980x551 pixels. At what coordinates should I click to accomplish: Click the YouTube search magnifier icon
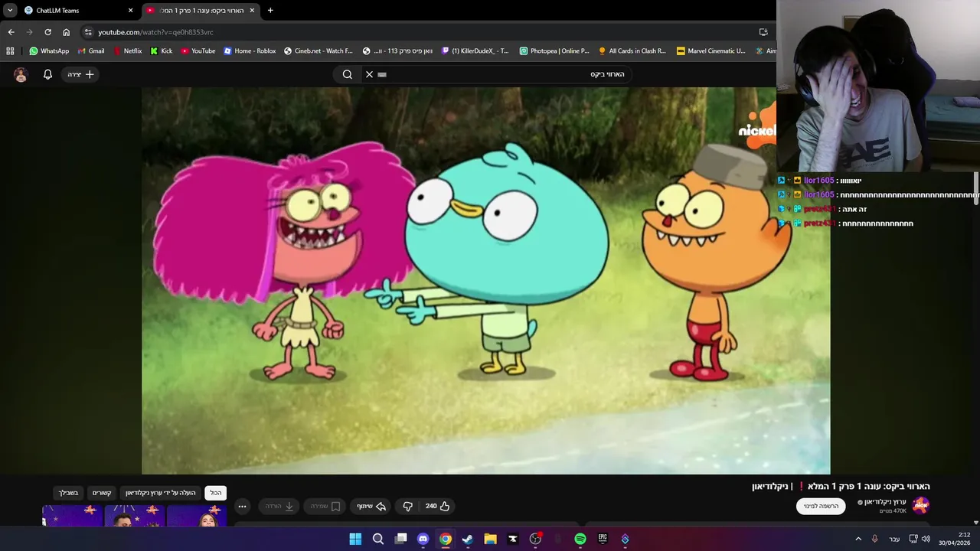[x=348, y=74]
